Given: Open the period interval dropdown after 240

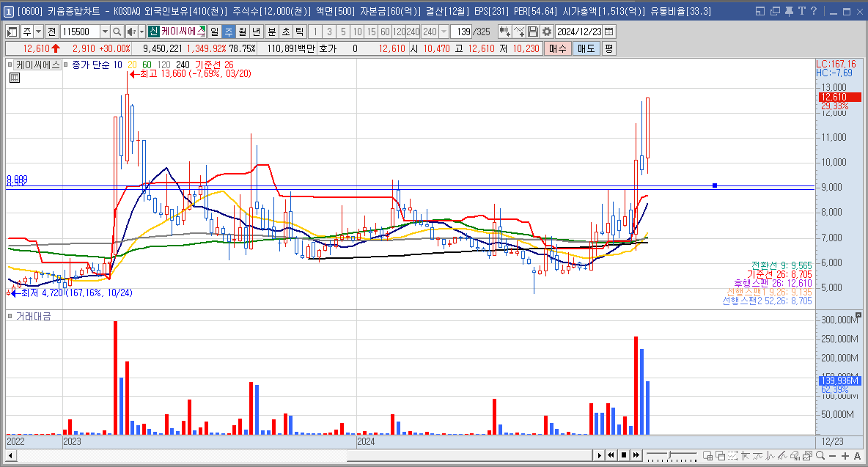Looking at the screenshot, I should click(x=444, y=32).
